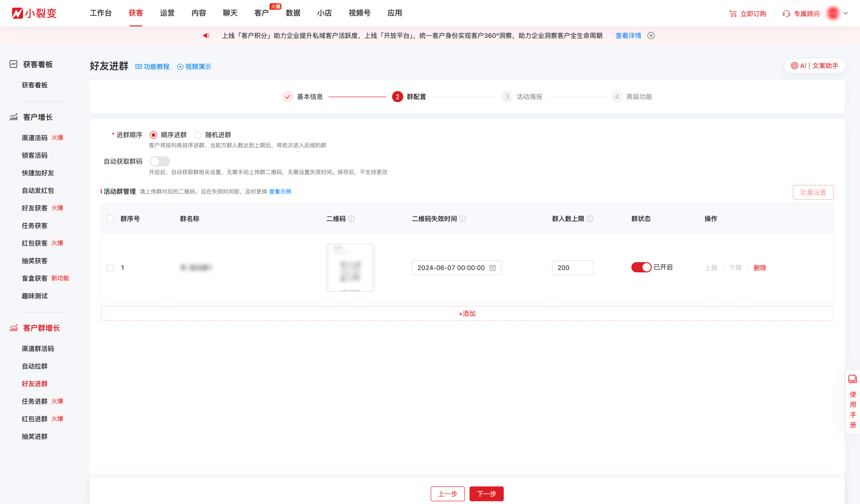Expand the user avatar dropdown arrow
The height and width of the screenshot is (504, 860).
(846, 13)
